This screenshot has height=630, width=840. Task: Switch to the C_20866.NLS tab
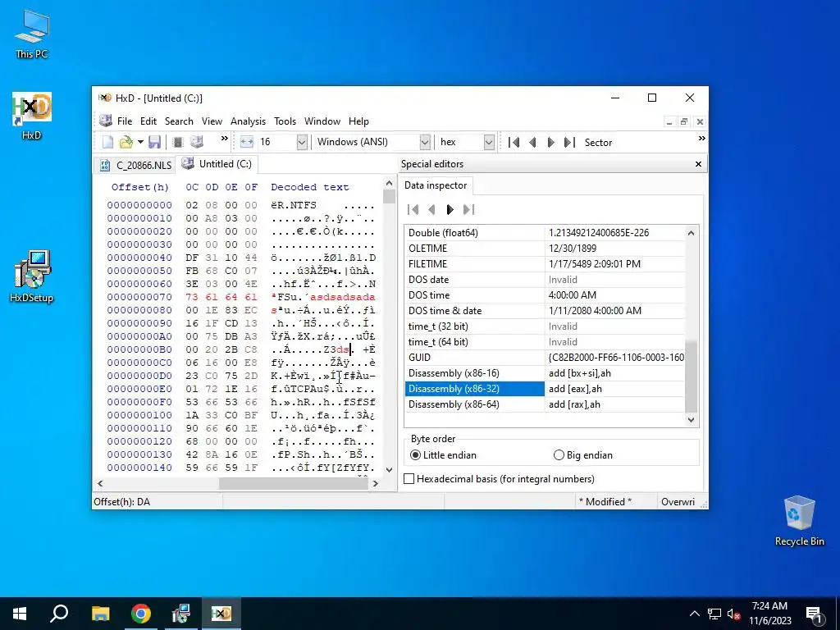click(136, 165)
